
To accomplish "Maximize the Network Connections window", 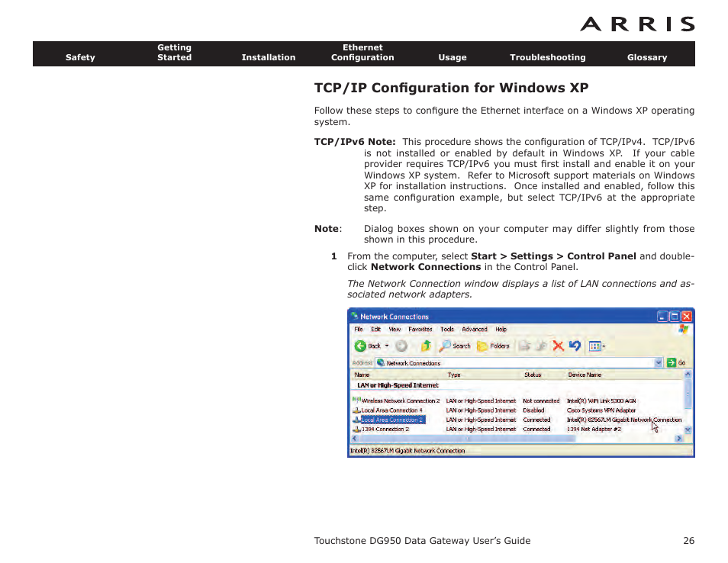I will point(675,317).
